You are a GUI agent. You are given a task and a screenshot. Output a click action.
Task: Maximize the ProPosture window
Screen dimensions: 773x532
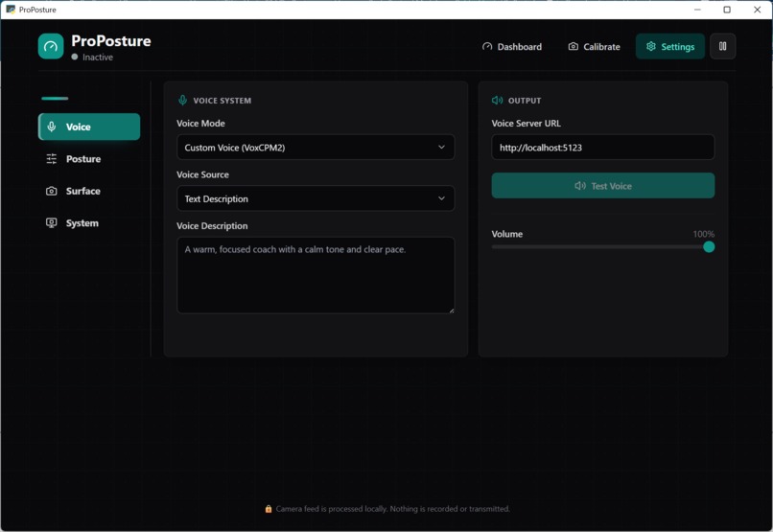727,10
